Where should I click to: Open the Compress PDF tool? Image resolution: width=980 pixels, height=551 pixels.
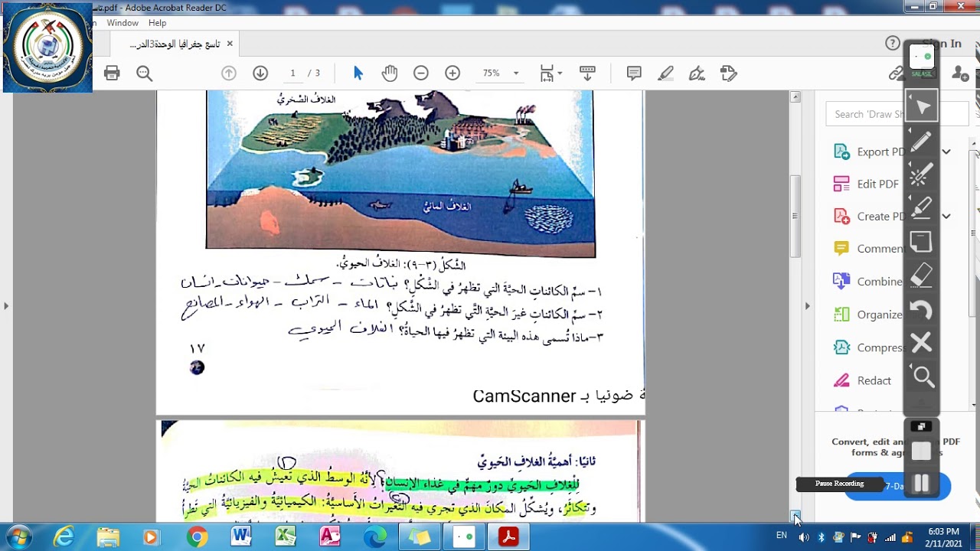point(869,347)
